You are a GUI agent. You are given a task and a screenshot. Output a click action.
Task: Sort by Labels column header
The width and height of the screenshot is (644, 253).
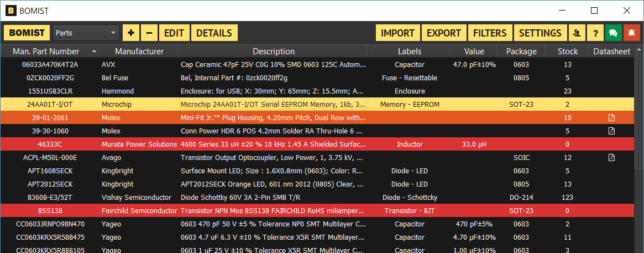click(x=410, y=51)
